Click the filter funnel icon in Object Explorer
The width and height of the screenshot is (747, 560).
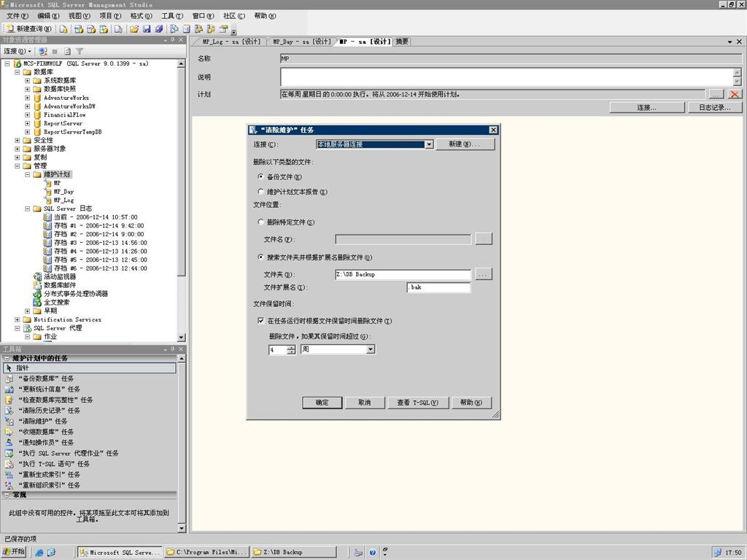[80, 51]
